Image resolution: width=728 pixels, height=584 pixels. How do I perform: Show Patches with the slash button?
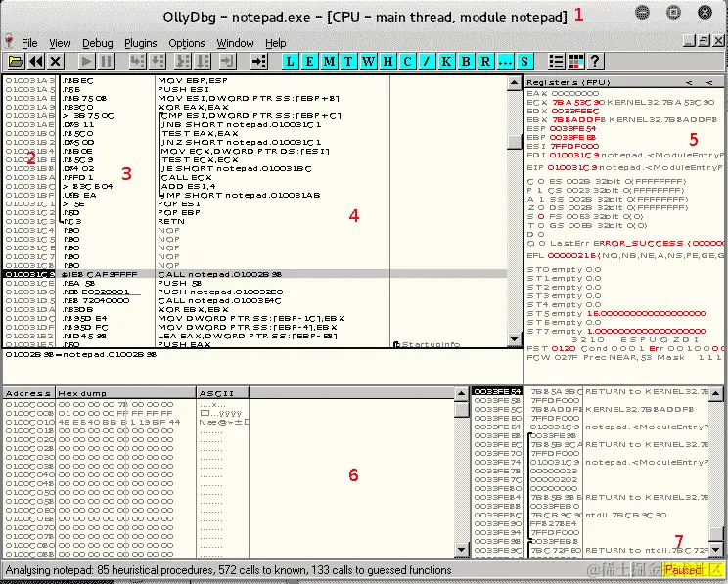[x=427, y=62]
